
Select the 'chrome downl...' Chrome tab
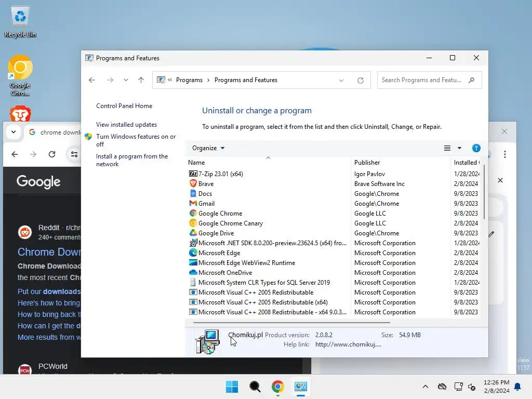tap(54, 132)
